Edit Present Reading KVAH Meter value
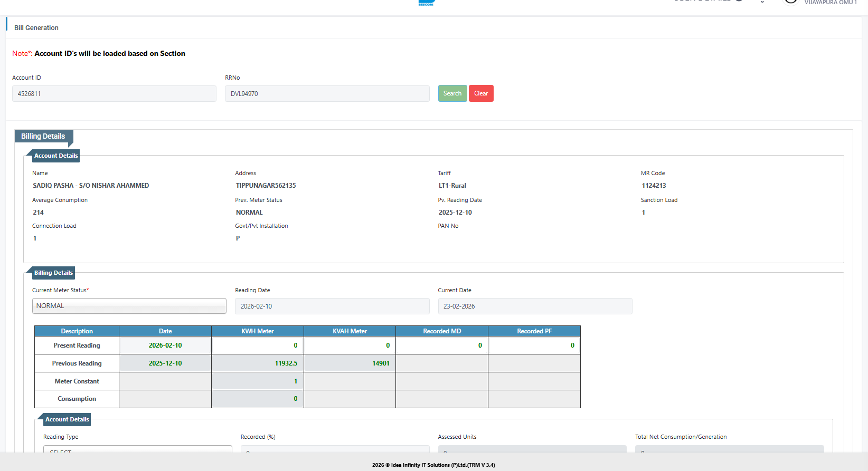Viewport: 868px width, 471px height. click(x=350, y=345)
